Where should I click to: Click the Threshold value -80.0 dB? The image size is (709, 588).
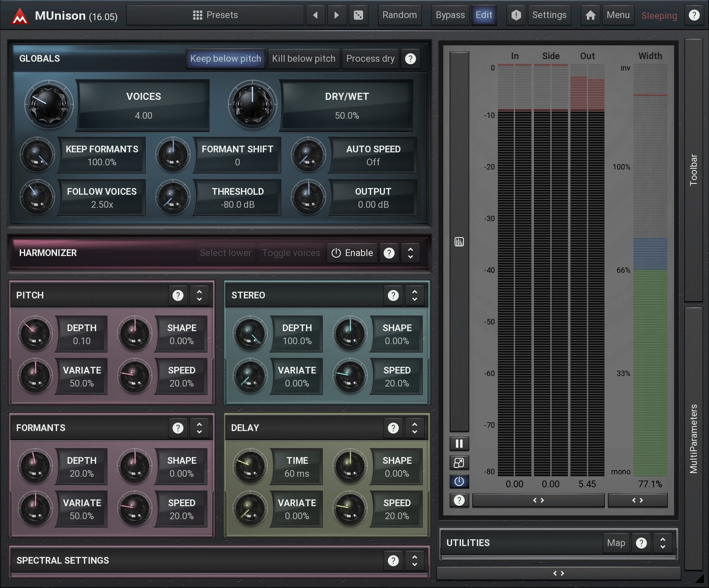tap(238, 205)
